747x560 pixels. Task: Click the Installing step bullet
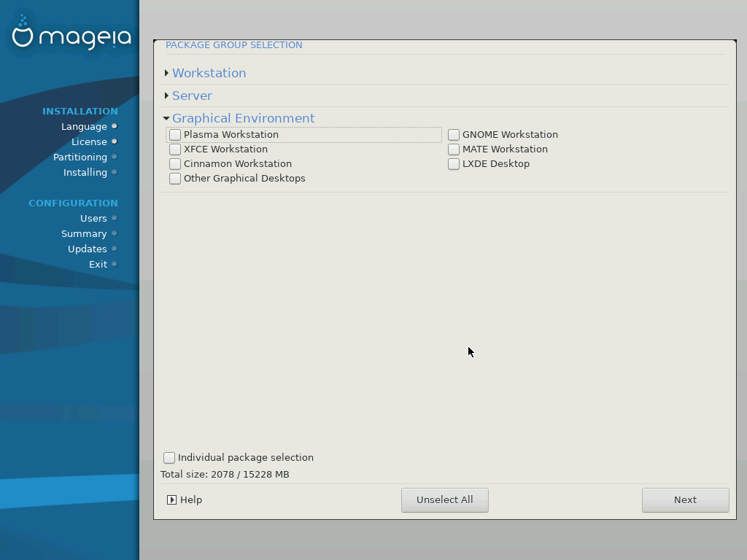point(115,172)
